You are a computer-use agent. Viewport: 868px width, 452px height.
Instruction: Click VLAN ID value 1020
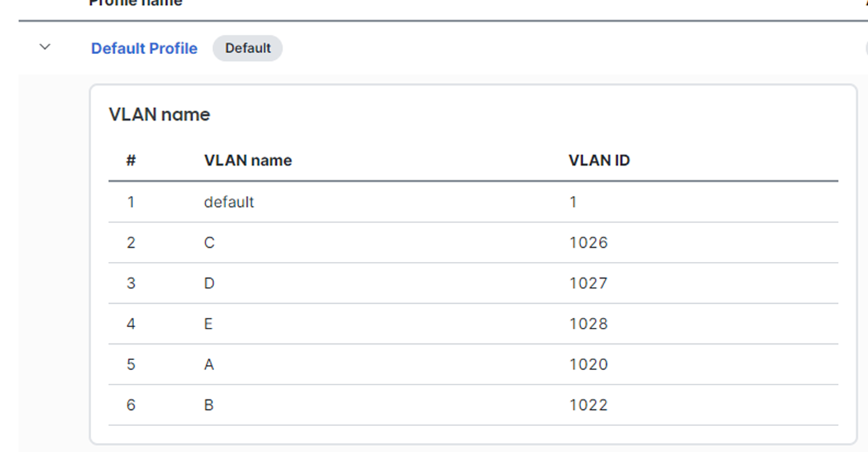click(589, 364)
